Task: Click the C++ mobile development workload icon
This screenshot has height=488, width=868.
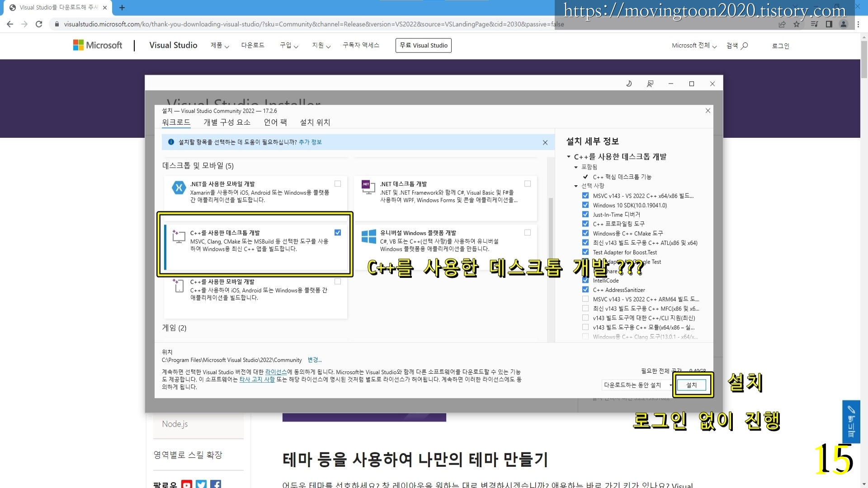Action: point(179,285)
